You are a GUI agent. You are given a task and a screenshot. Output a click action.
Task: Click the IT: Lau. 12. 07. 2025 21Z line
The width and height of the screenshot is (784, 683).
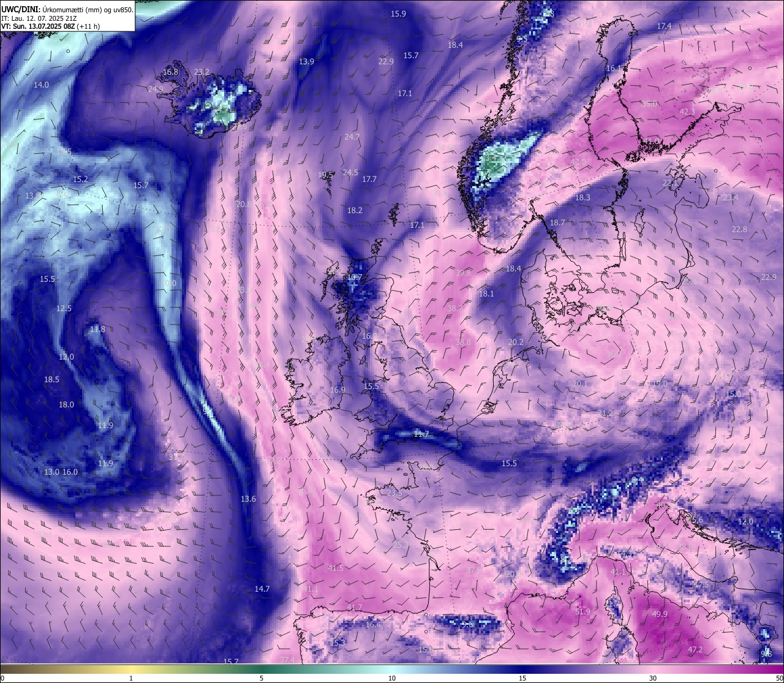coord(39,18)
